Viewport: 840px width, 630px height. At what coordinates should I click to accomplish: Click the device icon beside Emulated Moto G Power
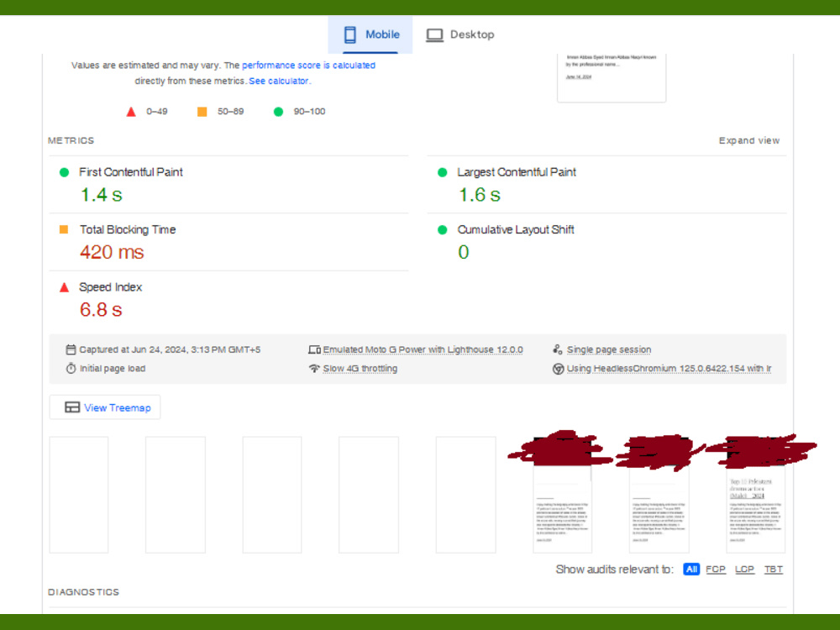314,349
